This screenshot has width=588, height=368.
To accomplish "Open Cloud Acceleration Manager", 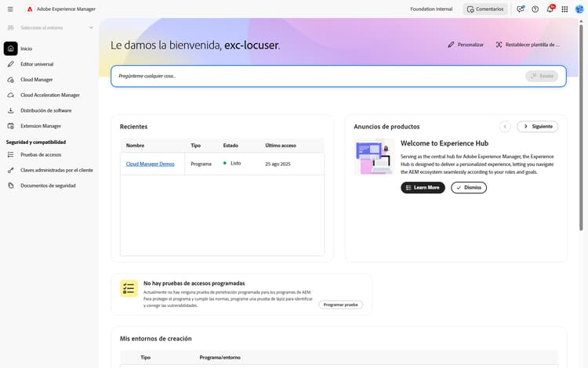I will click(50, 95).
